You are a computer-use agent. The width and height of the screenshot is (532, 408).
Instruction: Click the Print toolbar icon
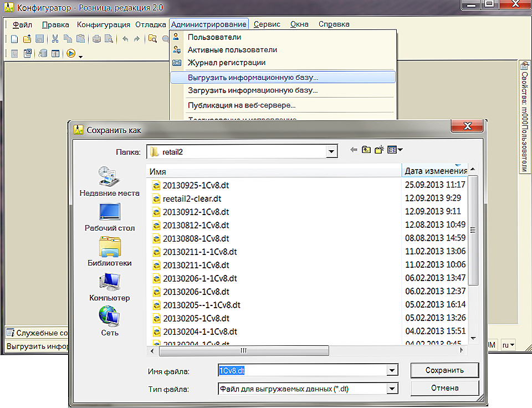click(96, 39)
